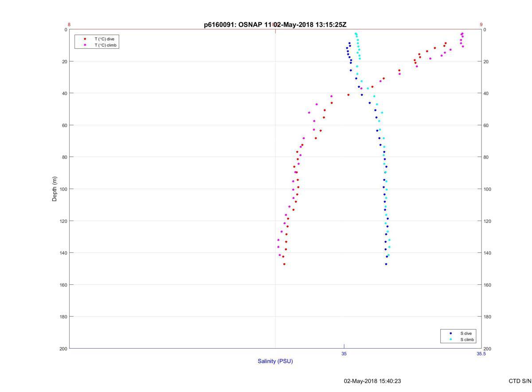The image size is (532, 392).
Task: Select the 'T (°C) dive' legend entry
Action: (x=104, y=39)
